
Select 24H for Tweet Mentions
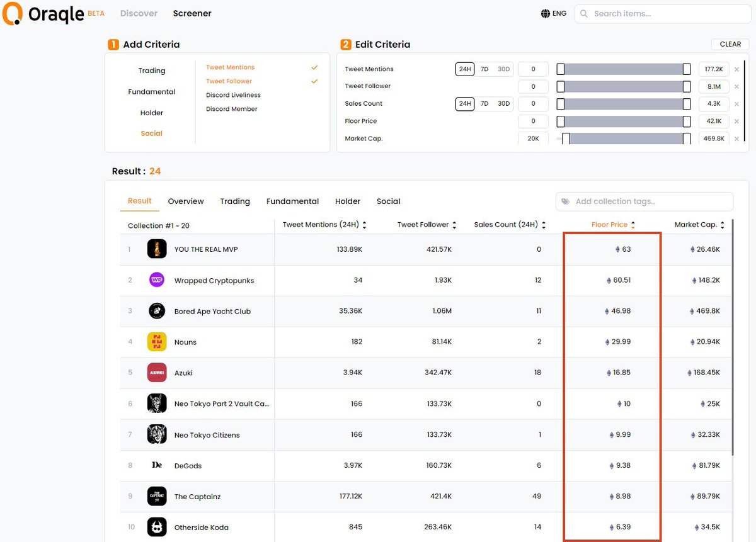pos(465,69)
